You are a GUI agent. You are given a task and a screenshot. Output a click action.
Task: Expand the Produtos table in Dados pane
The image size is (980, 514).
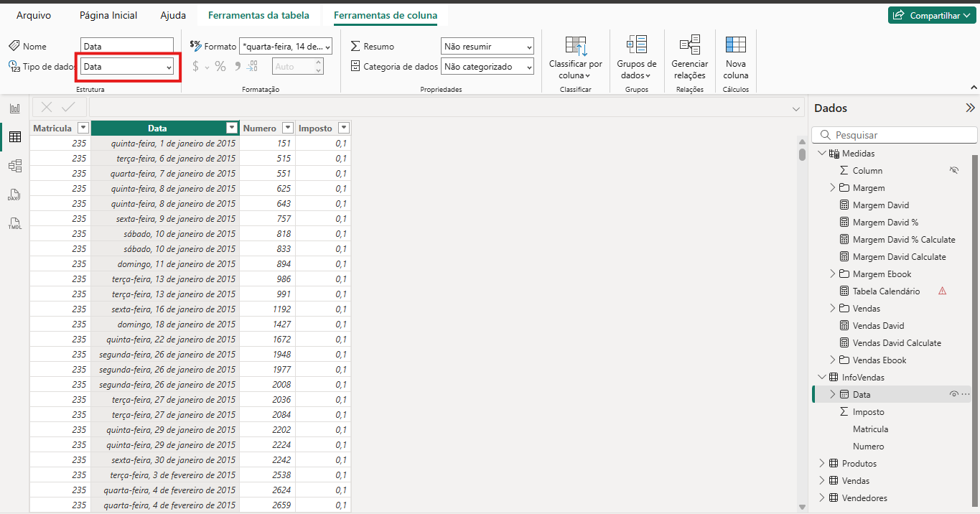pos(822,464)
